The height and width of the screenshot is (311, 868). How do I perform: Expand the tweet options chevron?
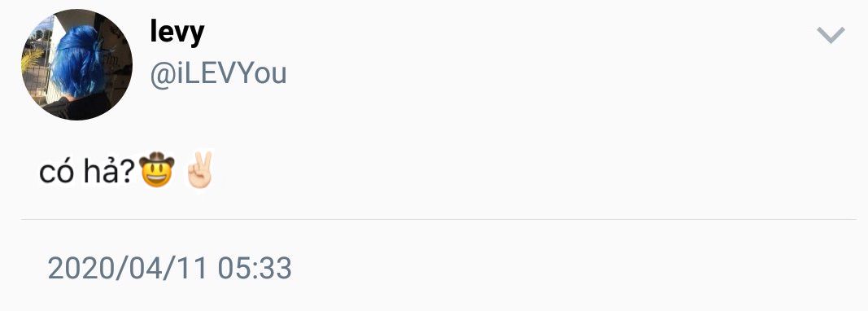coord(831,35)
